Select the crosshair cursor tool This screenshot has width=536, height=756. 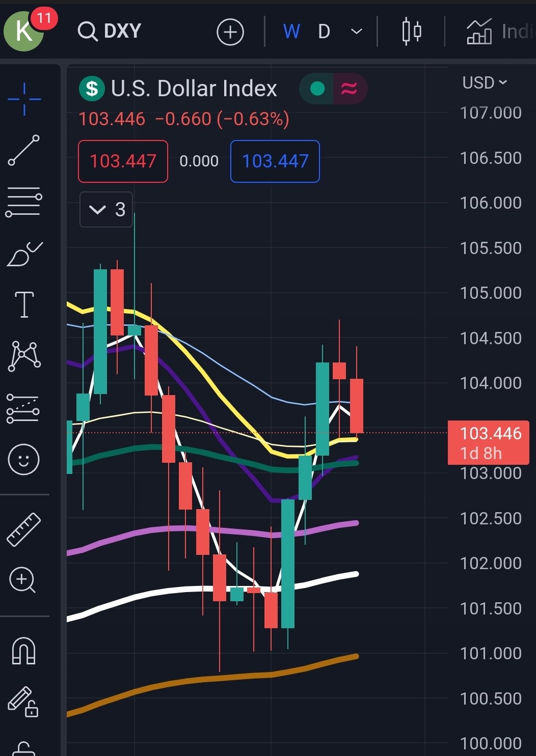coord(24,99)
